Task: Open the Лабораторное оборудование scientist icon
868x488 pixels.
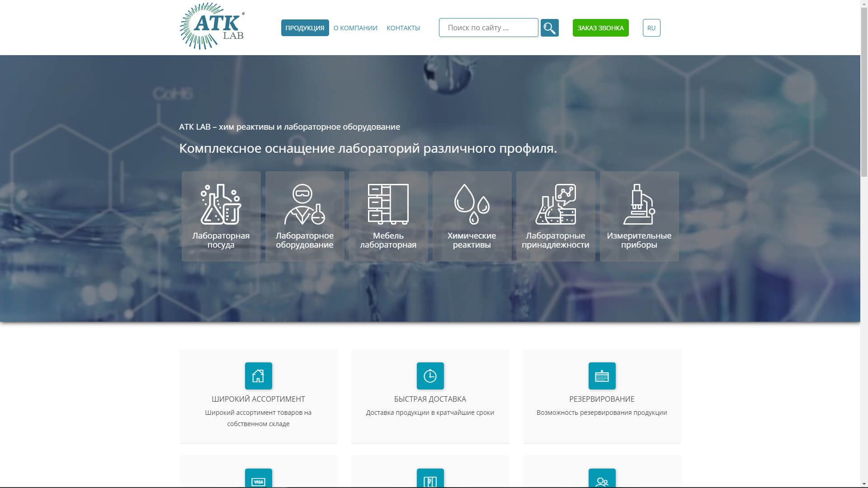Action: pyautogui.click(x=305, y=204)
